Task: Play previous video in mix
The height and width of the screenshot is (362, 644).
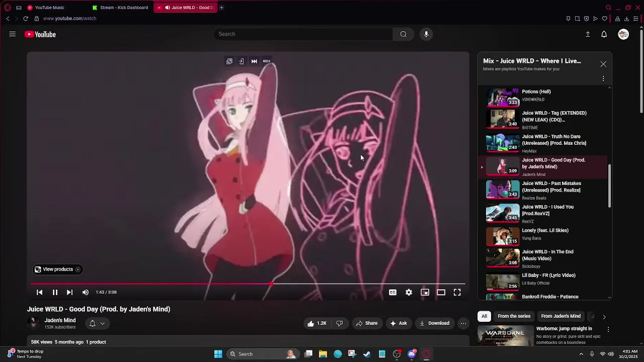Action: point(39,292)
